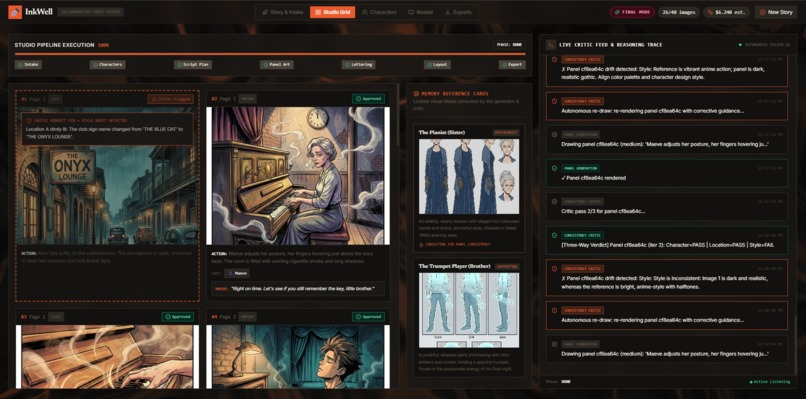Select the Export pipeline step chip
Screen dimensions: 806x399
[x=512, y=65]
